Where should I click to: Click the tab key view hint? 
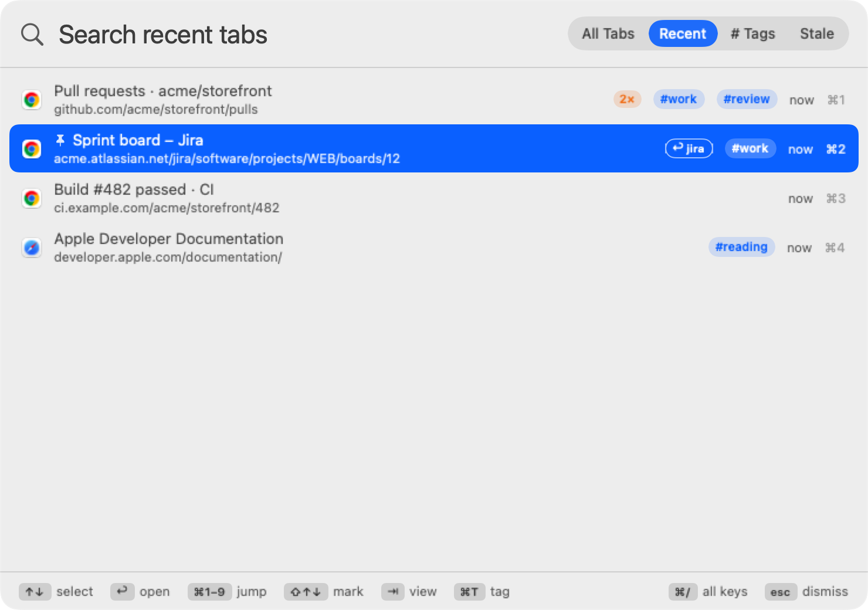point(393,592)
